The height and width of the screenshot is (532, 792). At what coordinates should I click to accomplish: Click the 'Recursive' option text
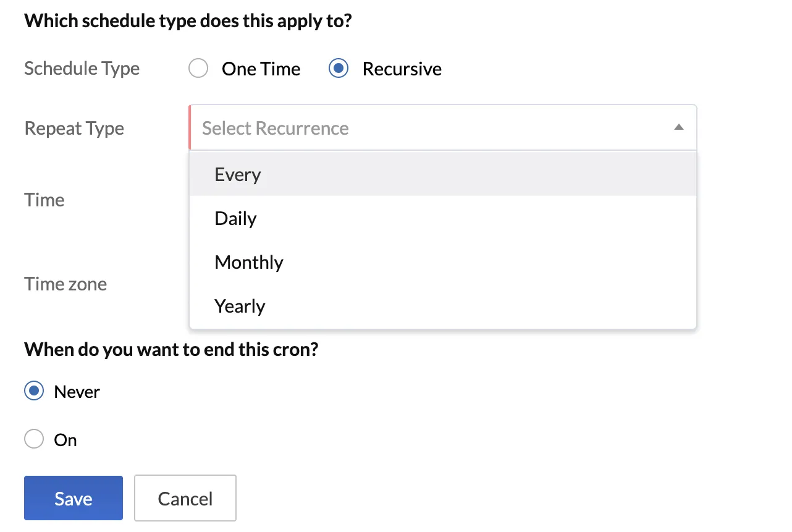402,69
